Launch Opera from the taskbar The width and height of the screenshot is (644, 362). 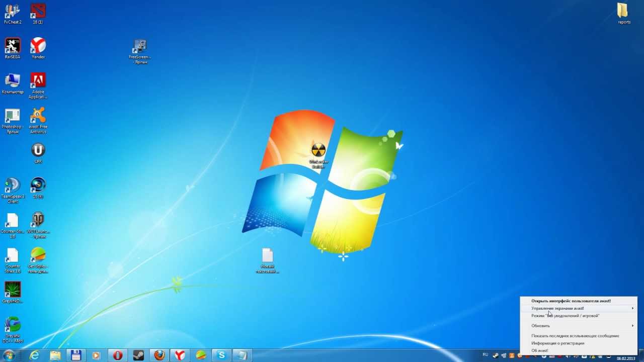pyautogui.click(x=118, y=355)
